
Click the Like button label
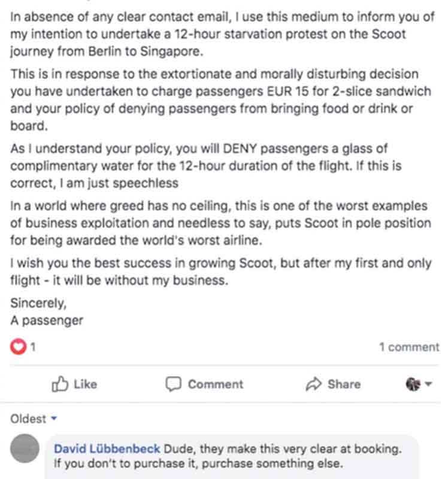click(x=85, y=384)
